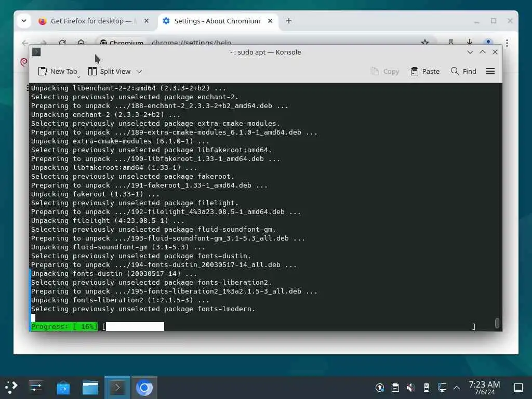532x399 pixels.
Task: Click the 'Unpacking fonts-dustin' terminal line
Action: point(114,273)
